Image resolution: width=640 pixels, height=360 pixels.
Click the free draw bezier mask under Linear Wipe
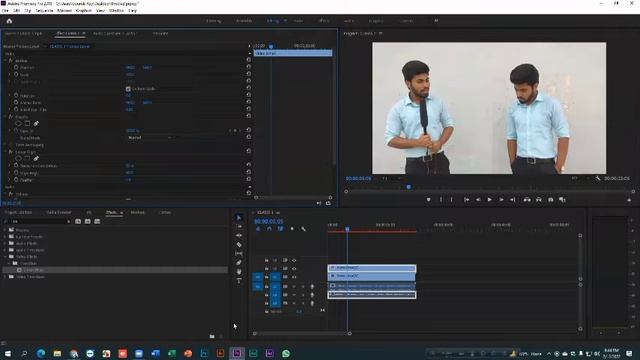36,158
